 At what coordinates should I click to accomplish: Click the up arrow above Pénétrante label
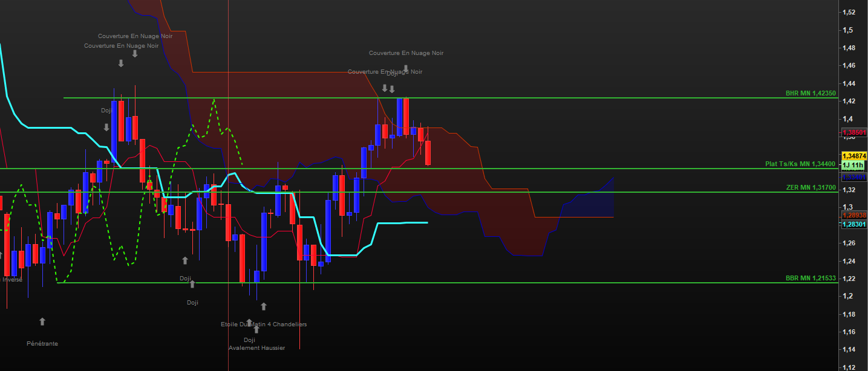[42, 321]
